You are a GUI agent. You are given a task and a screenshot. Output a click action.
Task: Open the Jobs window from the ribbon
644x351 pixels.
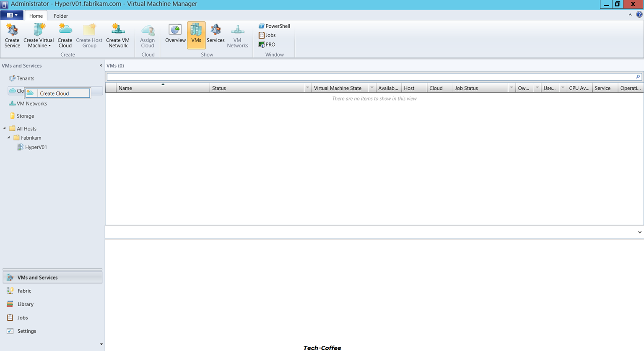pyautogui.click(x=267, y=35)
